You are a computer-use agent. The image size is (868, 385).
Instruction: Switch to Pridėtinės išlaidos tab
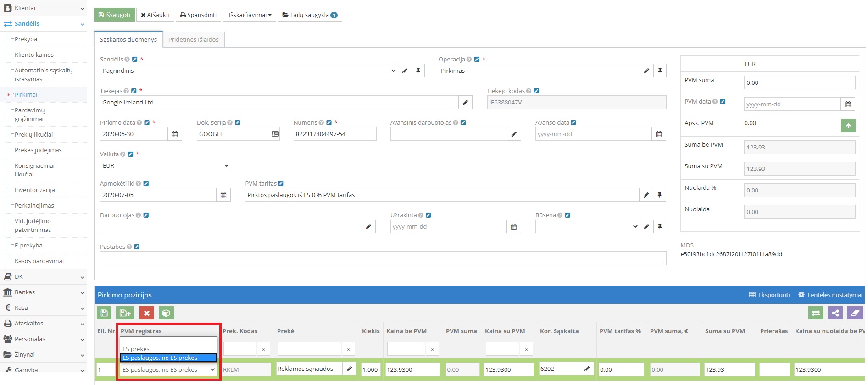[x=193, y=39]
